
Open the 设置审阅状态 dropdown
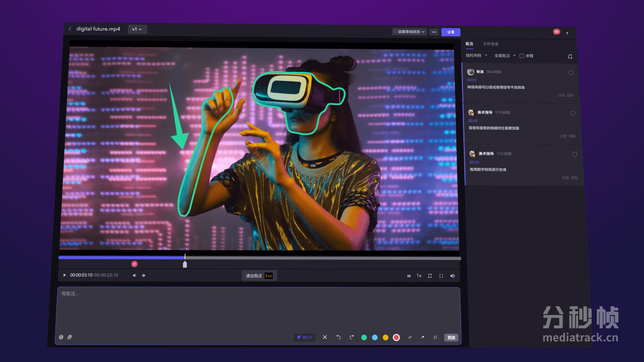tap(410, 32)
